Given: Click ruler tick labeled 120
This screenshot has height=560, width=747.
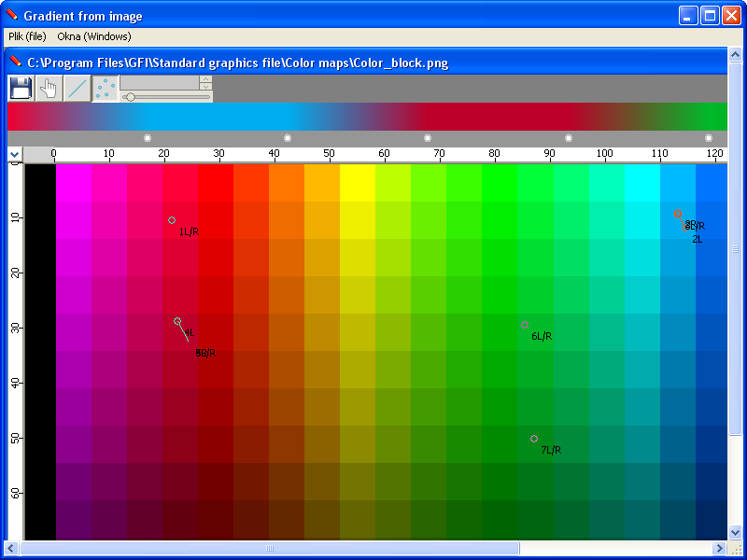Looking at the screenshot, I should tap(714, 153).
